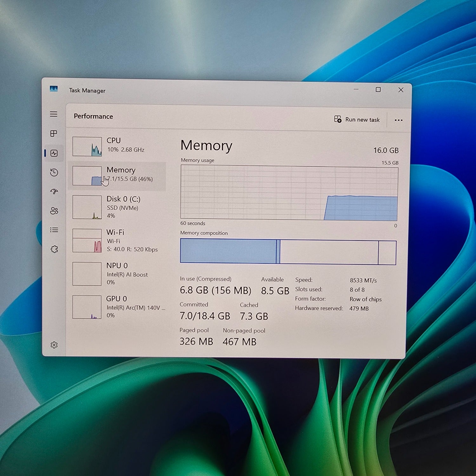Screen dimensions: 476x476
Task: Open the three-dot more options menu
Action: click(398, 120)
